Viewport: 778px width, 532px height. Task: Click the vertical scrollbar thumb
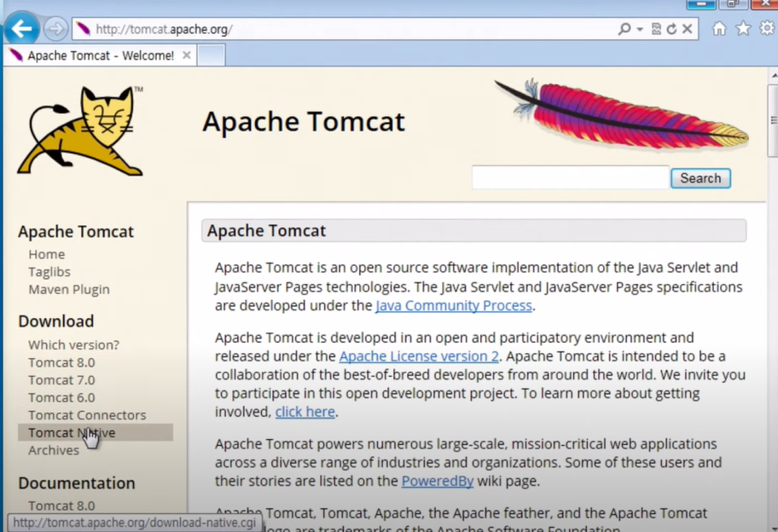pos(773,121)
